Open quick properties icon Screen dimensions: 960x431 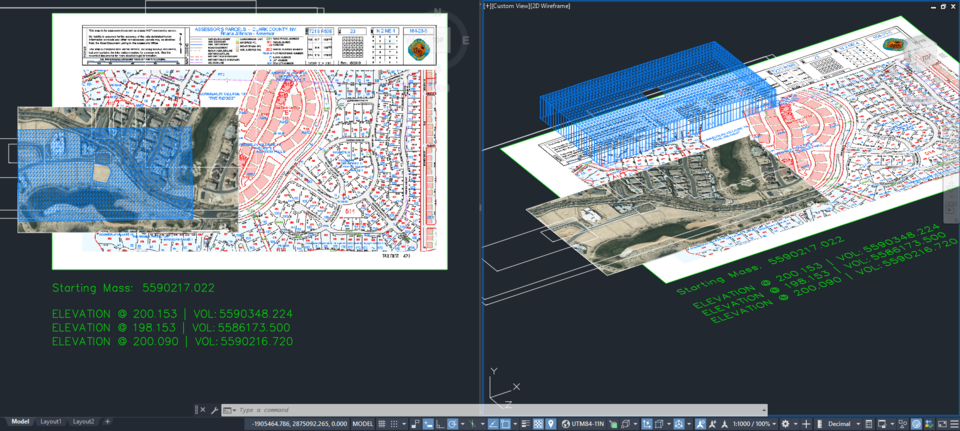pyautogui.click(x=869, y=424)
